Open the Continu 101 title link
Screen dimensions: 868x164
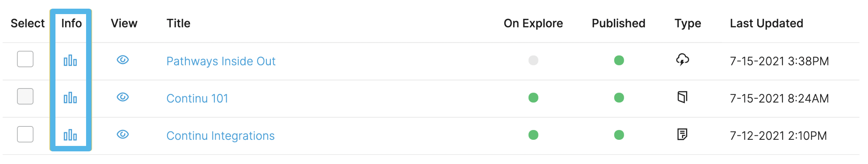click(x=197, y=98)
